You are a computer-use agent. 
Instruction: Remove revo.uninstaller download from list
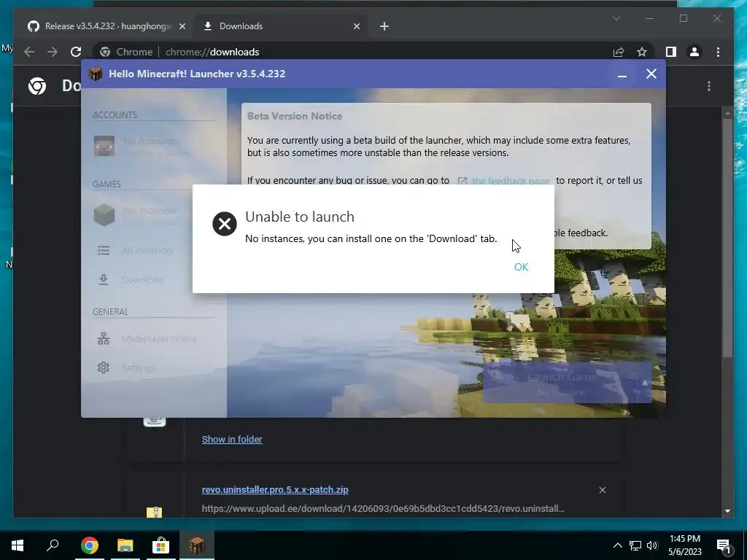coord(602,490)
